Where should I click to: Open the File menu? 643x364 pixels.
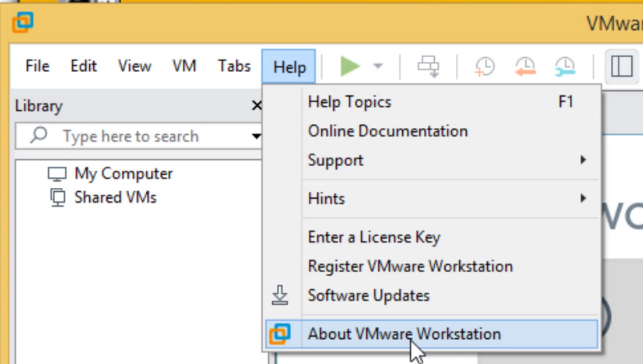click(x=37, y=66)
